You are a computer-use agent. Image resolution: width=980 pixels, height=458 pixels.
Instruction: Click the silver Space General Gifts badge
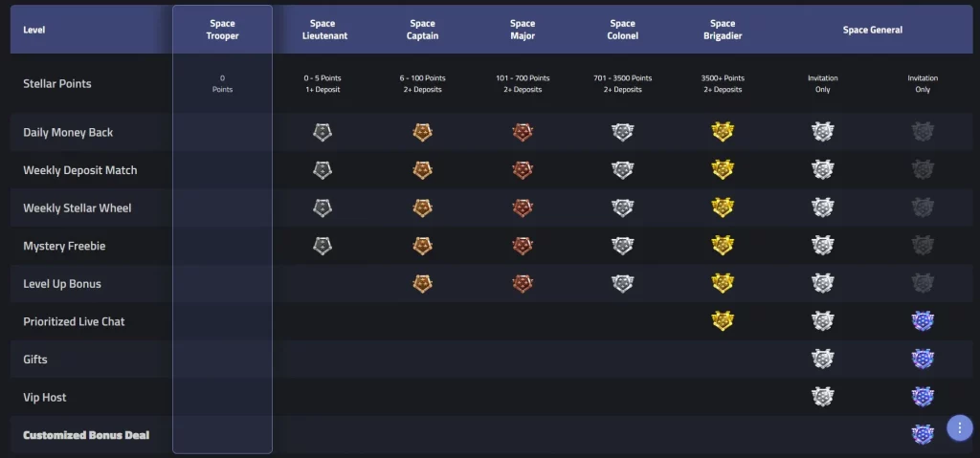click(x=822, y=360)
